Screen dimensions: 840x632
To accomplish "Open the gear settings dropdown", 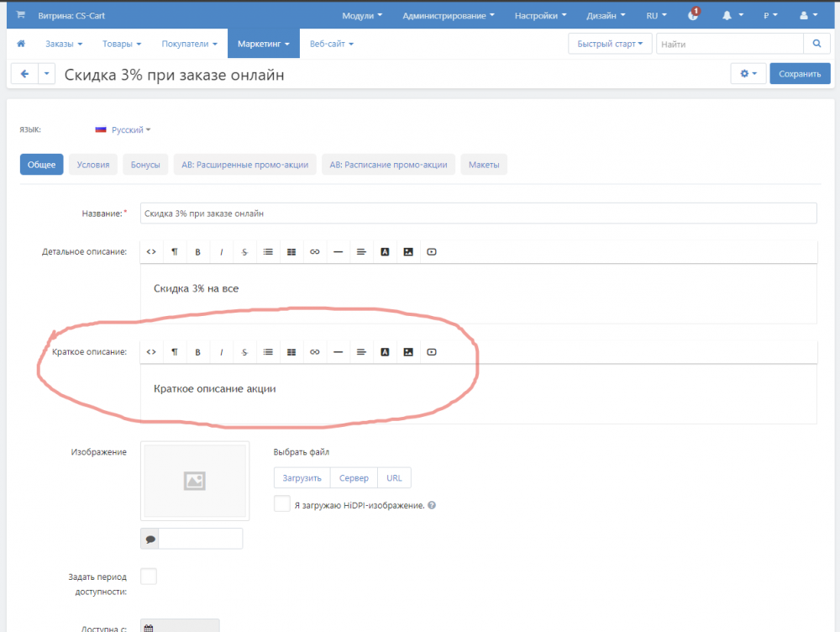I will click(748, 74).
